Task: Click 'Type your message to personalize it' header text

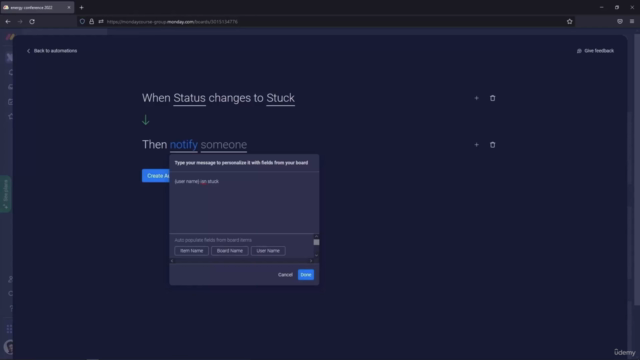Action: (x=241, y=162)
